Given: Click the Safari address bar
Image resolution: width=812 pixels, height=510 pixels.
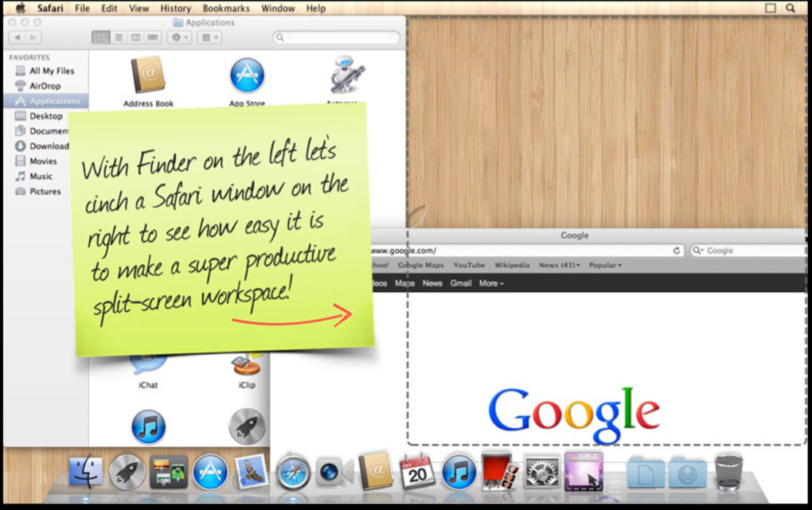Looking at the screenshot, I should [x=527, y=251].
